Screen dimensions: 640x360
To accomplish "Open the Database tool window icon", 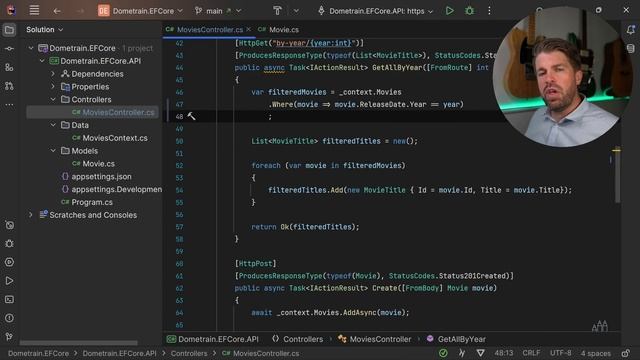I will coord(631,48).
